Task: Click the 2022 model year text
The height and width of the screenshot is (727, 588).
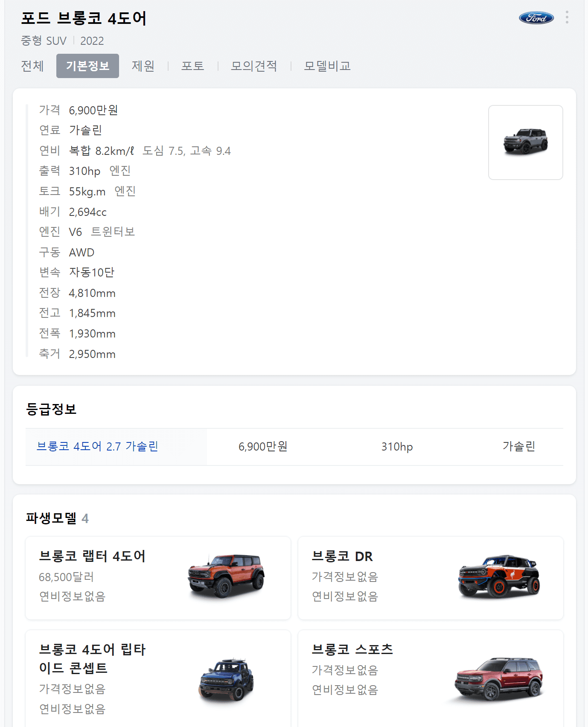Action: [92, 41]
